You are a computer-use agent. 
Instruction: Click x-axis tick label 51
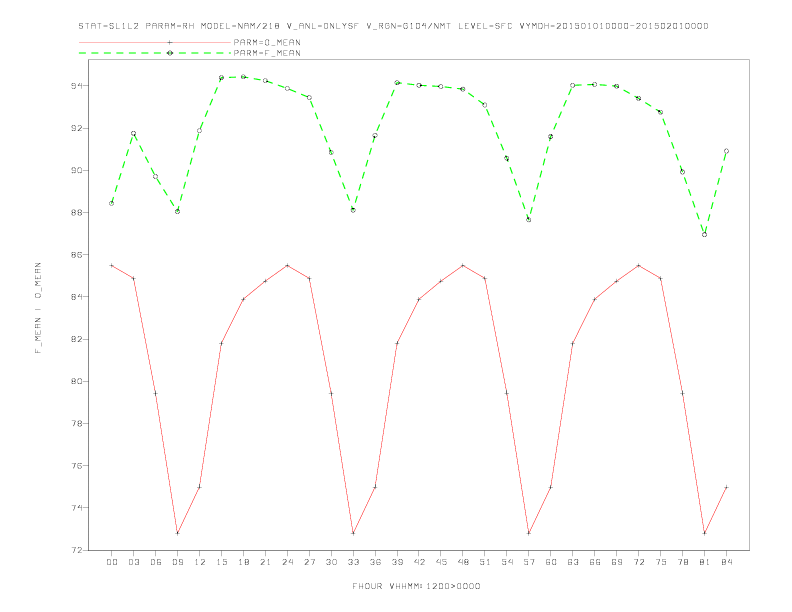pyautogui.click(x=485, y=562)
